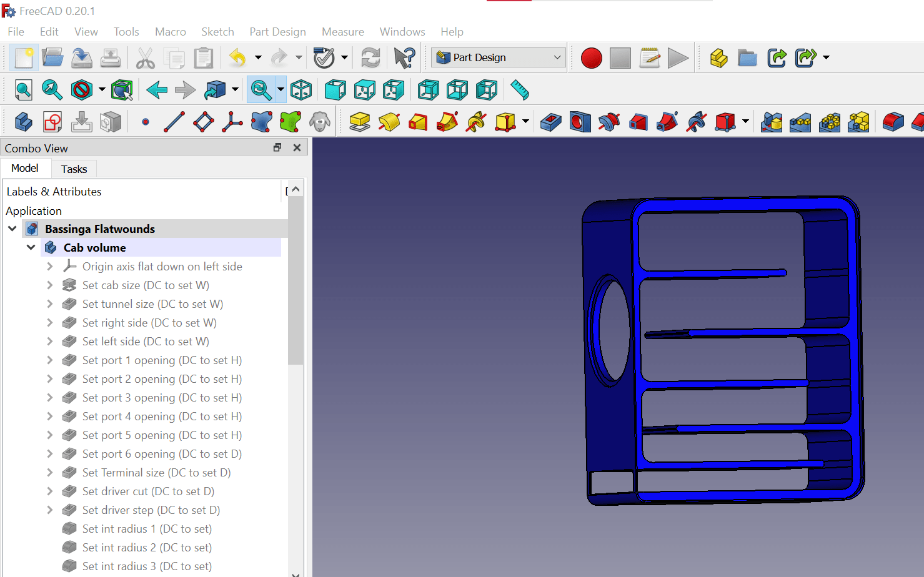The image size is (924, 577).
Task: Switch to top view cube icon
Action: (x=364, y=90)
